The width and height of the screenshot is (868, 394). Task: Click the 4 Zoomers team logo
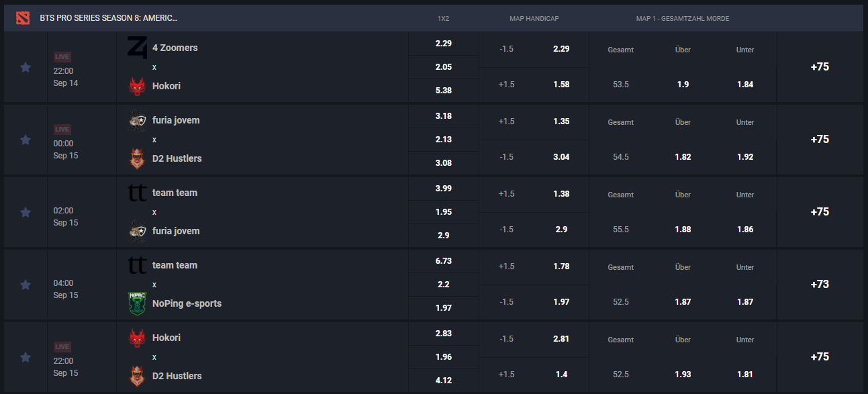[137, 48]
